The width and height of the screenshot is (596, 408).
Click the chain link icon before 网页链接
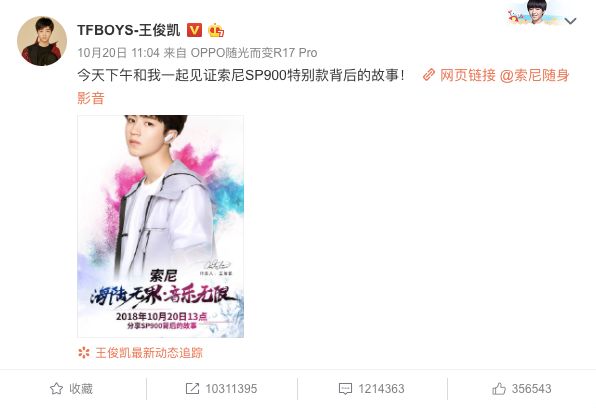(429, 75)
